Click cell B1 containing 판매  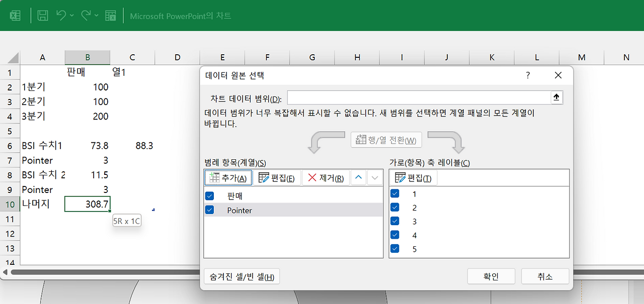click(x=88, y=72)
